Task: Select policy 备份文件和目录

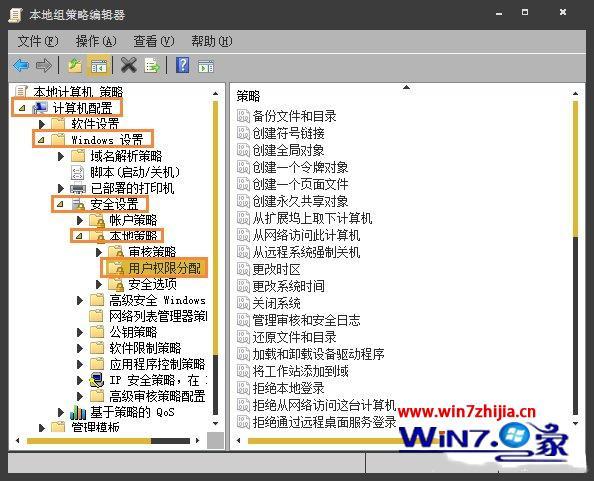Action: 294,116
